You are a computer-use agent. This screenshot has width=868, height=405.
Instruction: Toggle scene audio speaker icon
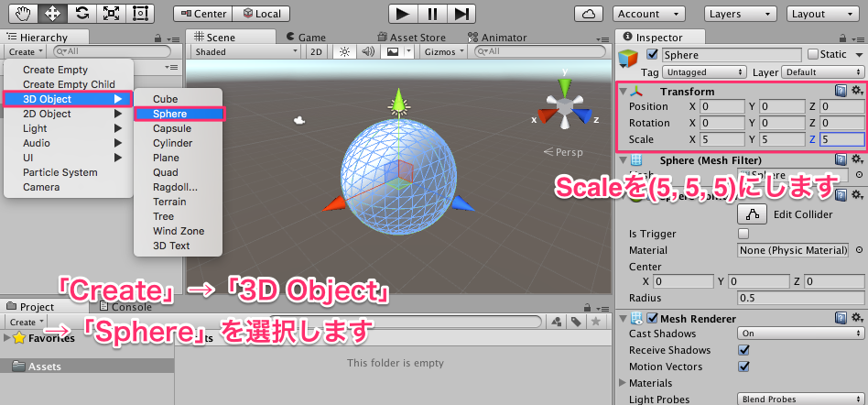tap(367, 51)
